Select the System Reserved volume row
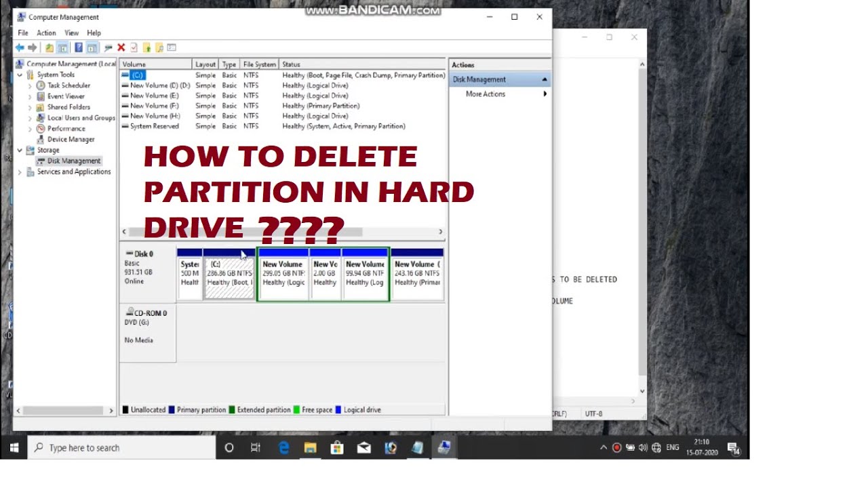The height and width of the screenshot is (488, 868). (x=283, y=126)
